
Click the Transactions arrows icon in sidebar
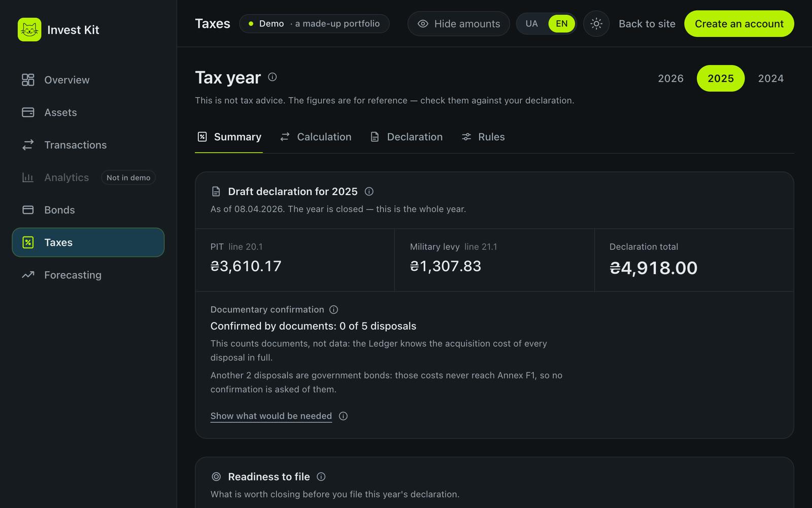(x=28, y=145)
